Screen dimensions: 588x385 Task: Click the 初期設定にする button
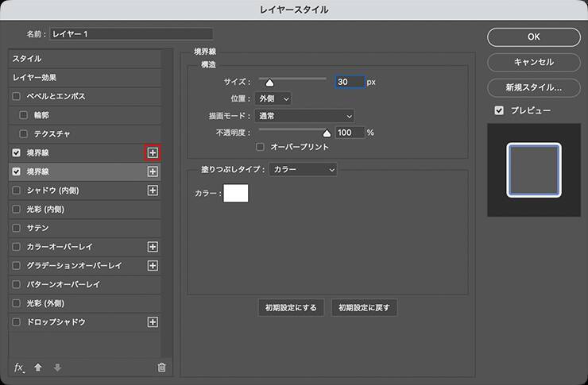pyautogui.click(x=291, y=308)
